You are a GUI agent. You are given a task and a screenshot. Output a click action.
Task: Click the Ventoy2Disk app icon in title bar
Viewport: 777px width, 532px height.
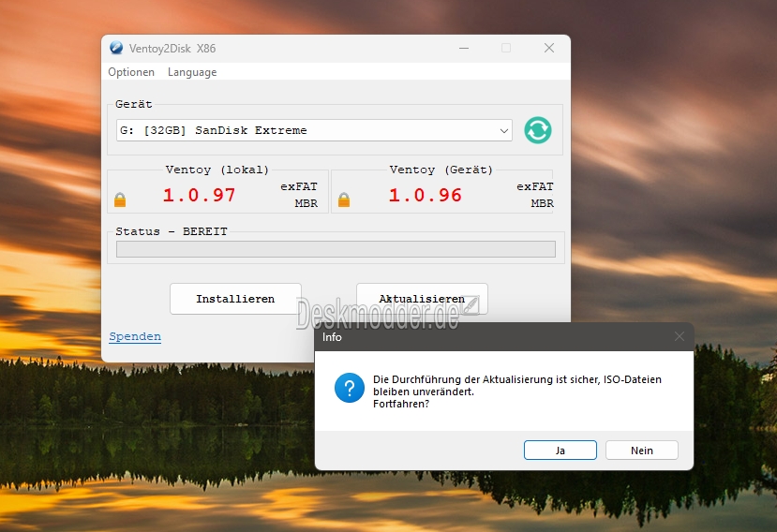coord(116,48)
